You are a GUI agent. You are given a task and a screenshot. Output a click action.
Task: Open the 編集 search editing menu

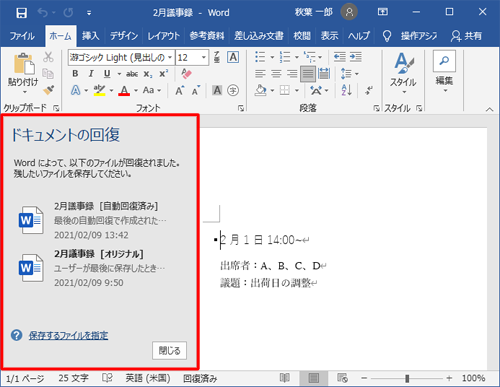(x=444, y=72)
